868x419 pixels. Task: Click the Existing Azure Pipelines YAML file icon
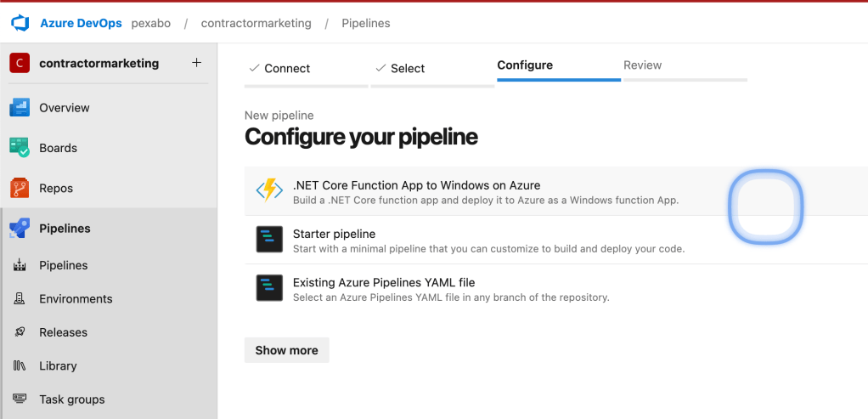[269, 288]
